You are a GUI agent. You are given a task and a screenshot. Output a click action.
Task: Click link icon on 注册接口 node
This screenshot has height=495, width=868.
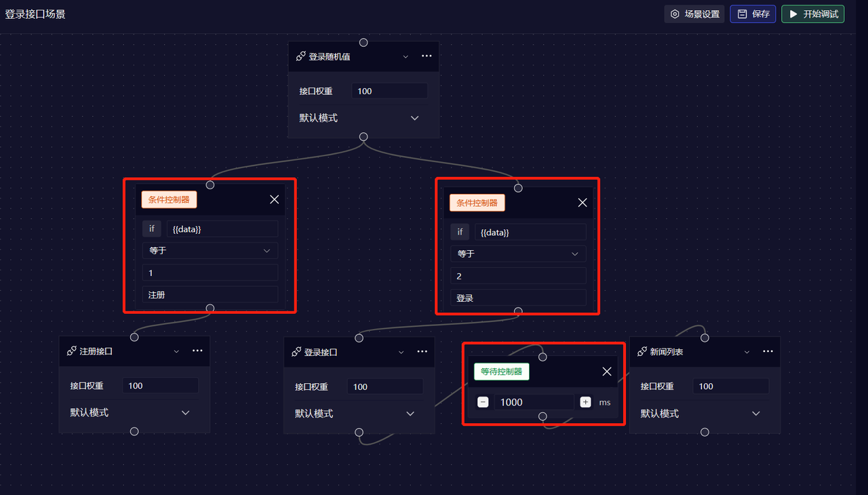[72, 351]
